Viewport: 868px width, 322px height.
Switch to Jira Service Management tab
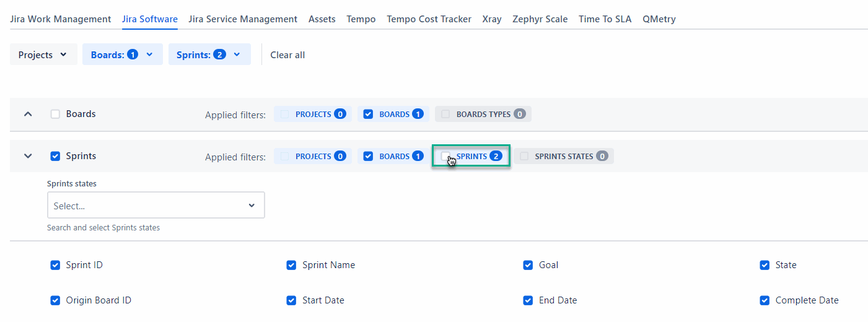click(243, 19)
